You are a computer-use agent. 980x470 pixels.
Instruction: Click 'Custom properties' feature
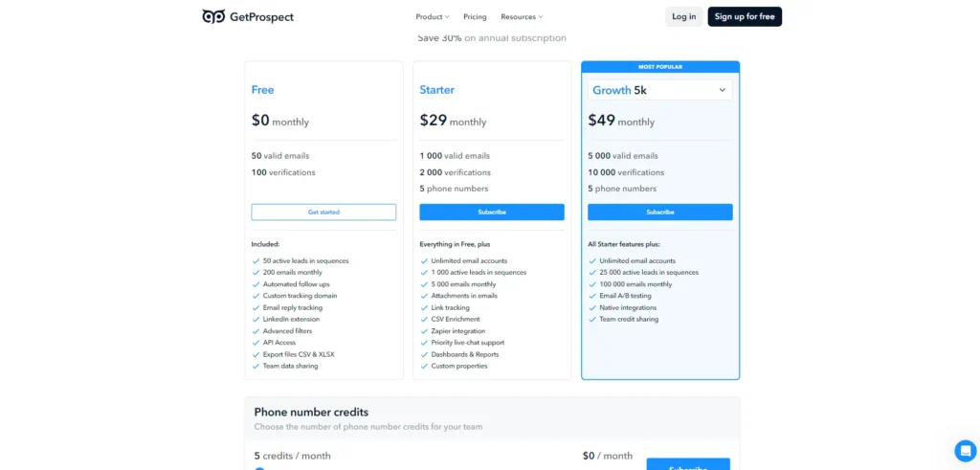point(459,367)
